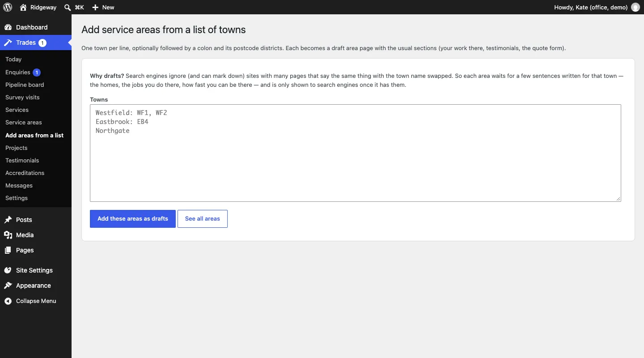Click the Appearance paintbrush icon
Image resolution: width=644 pixels, height=358 pixels.
(8, 286)
